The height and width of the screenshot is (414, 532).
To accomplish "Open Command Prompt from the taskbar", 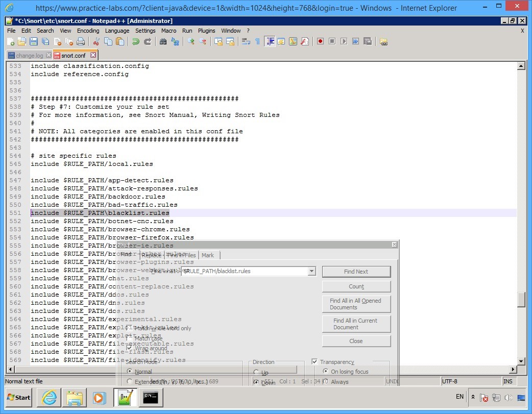I will 151,398.
